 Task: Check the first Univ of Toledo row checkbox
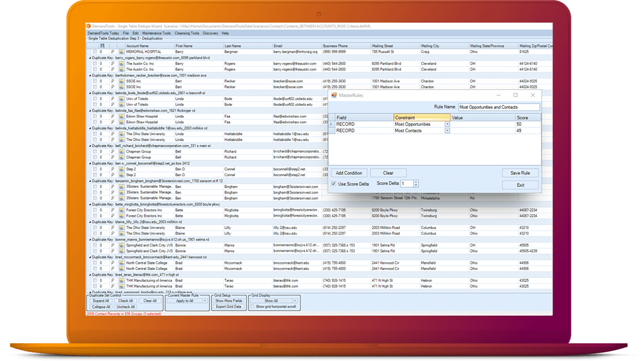(x=95, y=99)
